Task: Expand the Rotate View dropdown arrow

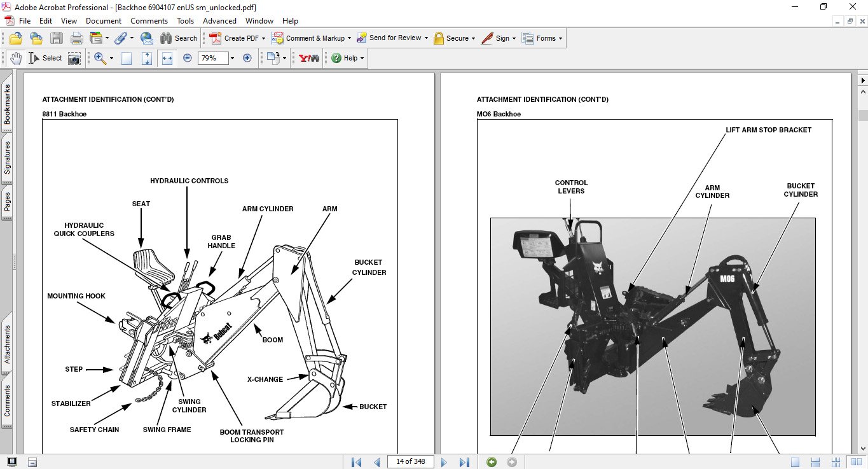Action: tap(284, 58)
